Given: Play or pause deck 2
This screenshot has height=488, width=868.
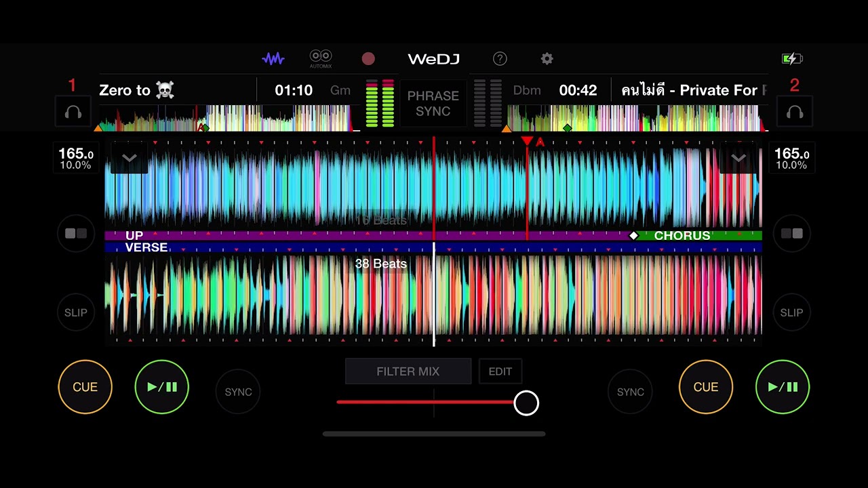Looking at the screenshot, I should (783, 387).
